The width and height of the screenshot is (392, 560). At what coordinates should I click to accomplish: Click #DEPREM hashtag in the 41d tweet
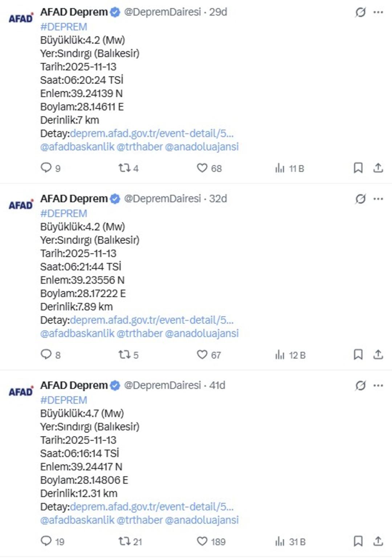[64, 400]
